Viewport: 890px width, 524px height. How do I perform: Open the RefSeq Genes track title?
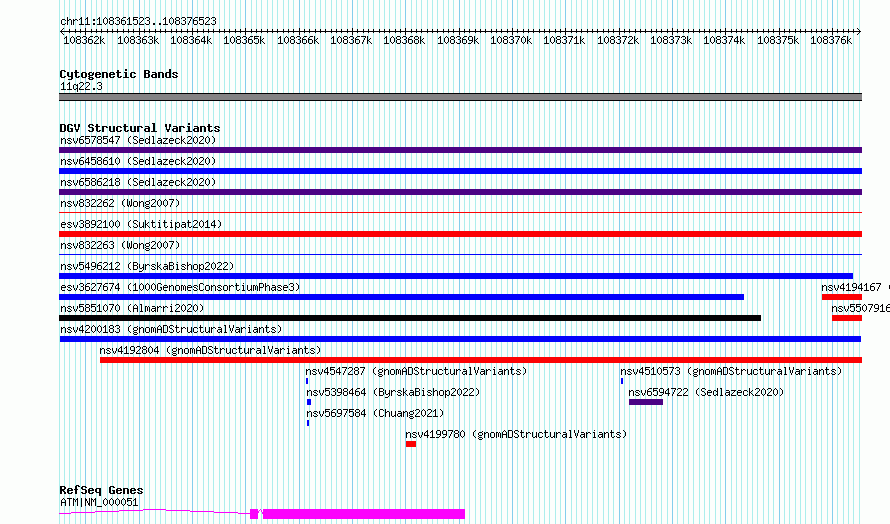101,490
